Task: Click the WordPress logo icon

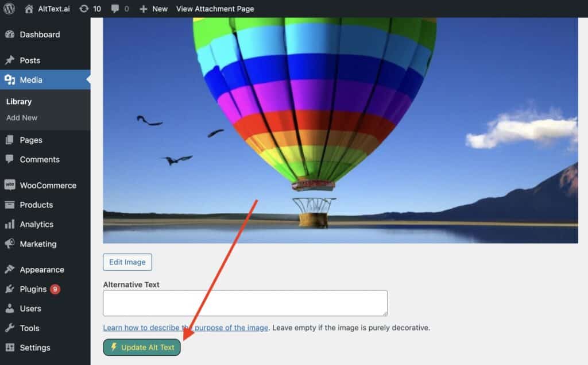Action: click(x=9, y=8)
